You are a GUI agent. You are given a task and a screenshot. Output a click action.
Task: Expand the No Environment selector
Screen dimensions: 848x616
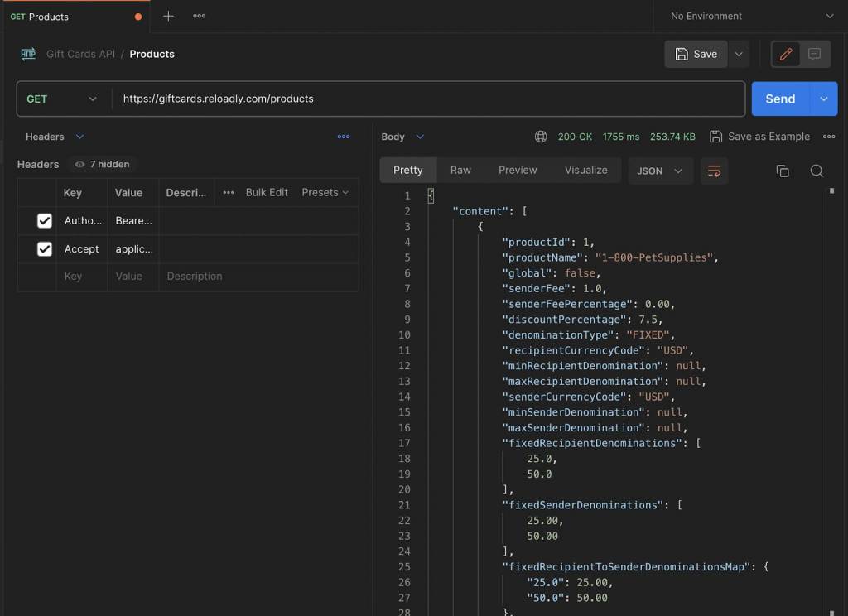pos(751,16)
